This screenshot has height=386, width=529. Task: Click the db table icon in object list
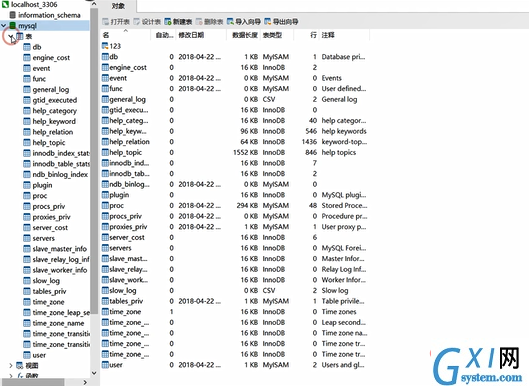[105, 57]
